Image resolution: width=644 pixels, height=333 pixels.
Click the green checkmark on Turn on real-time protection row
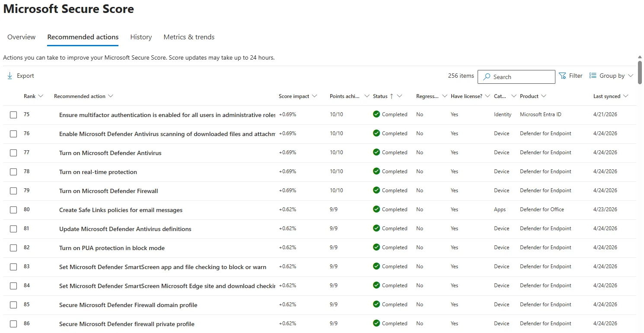tap(376, 171)
